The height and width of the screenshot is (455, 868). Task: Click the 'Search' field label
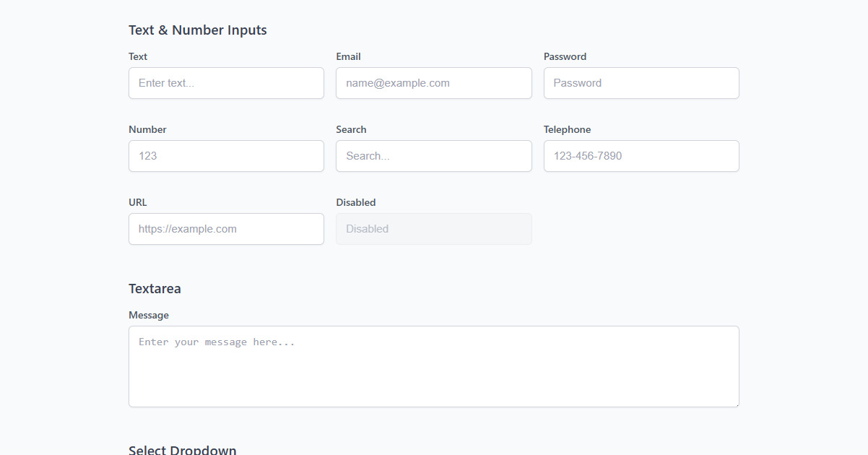351,129
